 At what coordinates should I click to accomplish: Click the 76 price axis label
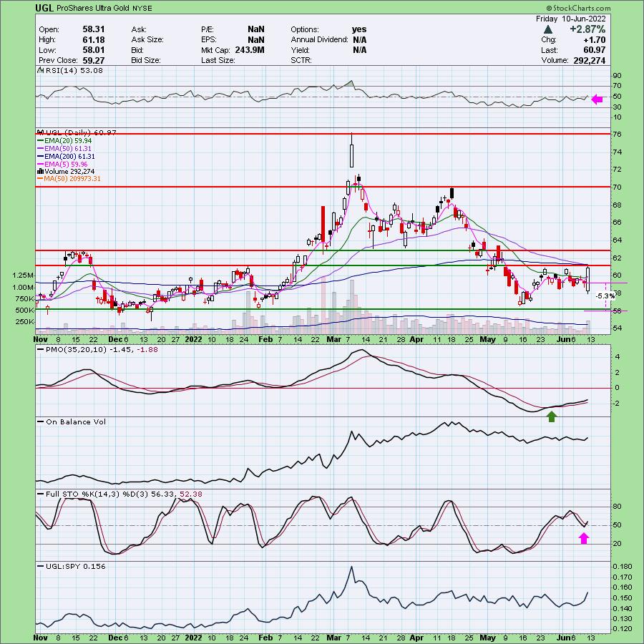tap(618, 135)
